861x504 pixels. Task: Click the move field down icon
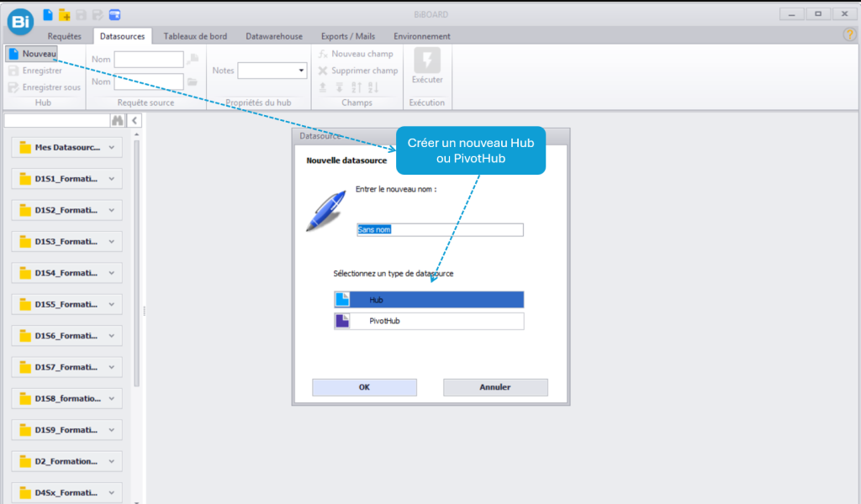[340, 87]
